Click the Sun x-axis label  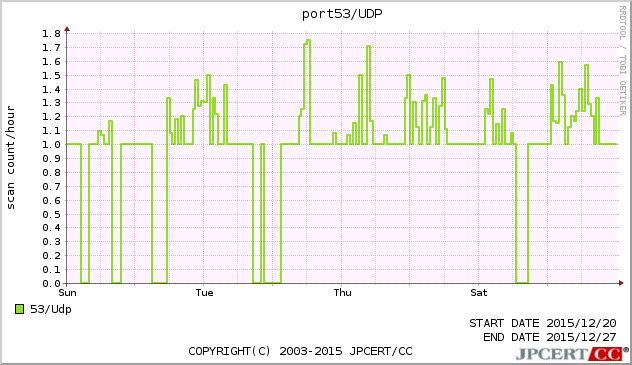click(x=67, y=292)
